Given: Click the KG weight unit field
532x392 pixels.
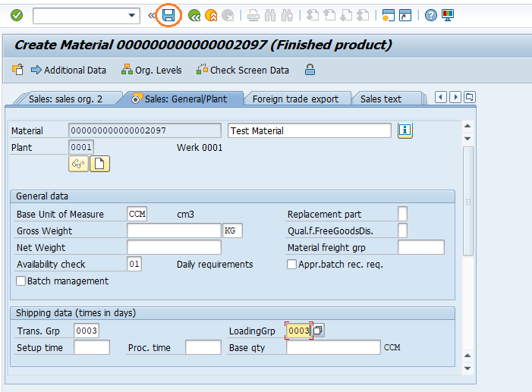Looking at the screenshot, I should click(x=232, y=230).
